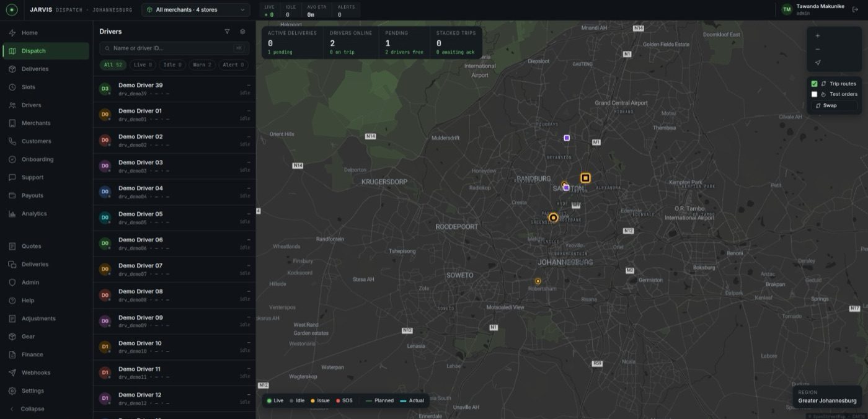Open the Admin menu item

(46, 282)
